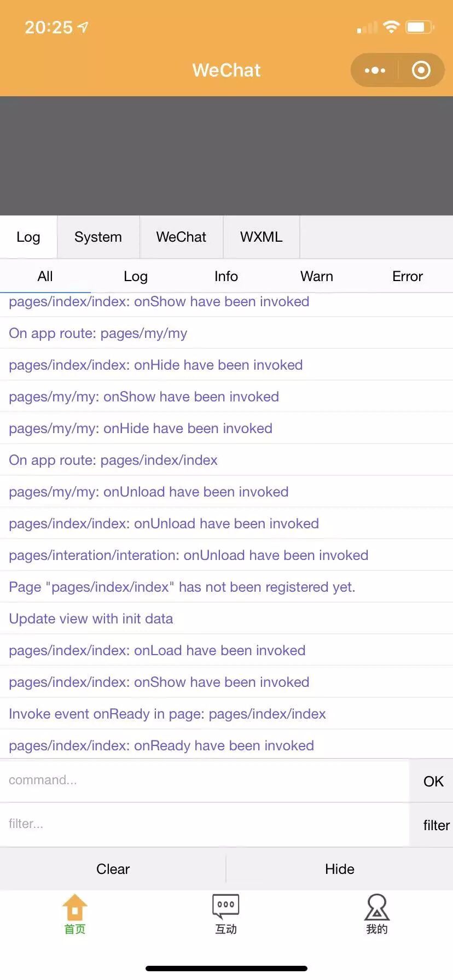Select the Log panel tab

tap(28, 237)
